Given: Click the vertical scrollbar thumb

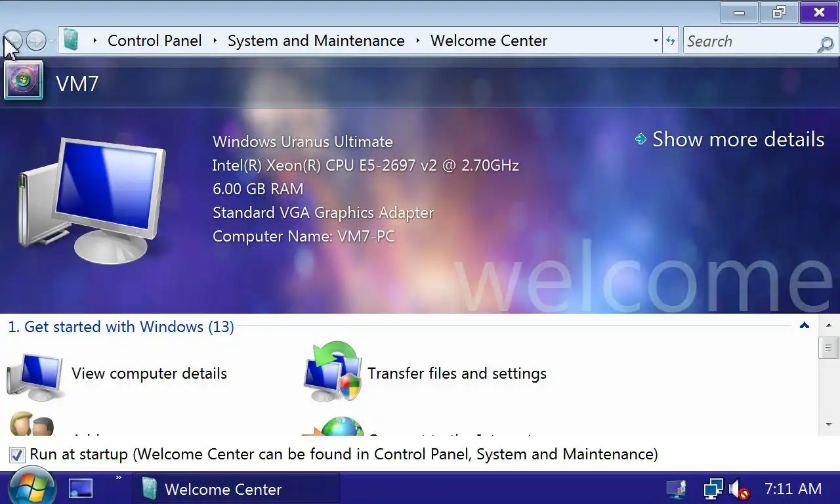Looking at the screenshot, I should click(828, 348).
